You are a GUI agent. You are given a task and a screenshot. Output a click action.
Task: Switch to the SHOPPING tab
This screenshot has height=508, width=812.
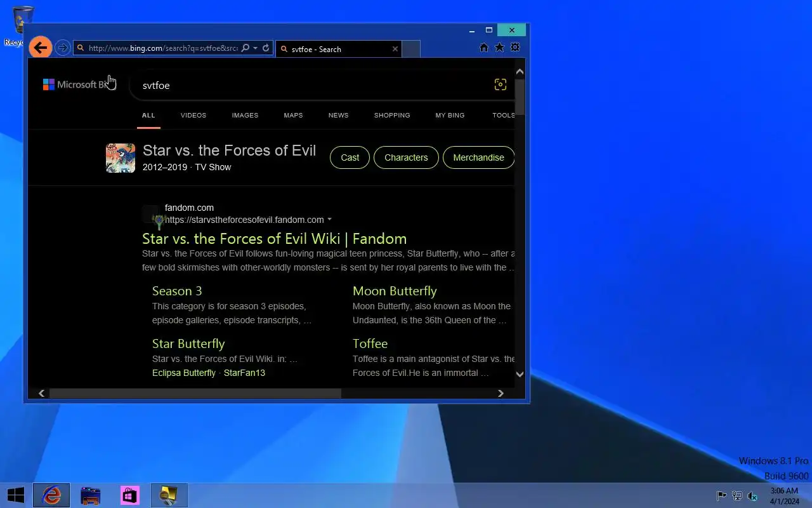coord(392,116)
